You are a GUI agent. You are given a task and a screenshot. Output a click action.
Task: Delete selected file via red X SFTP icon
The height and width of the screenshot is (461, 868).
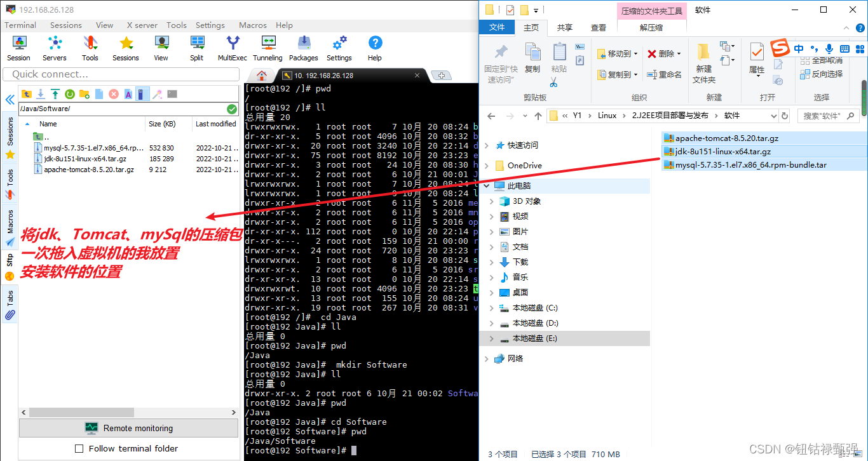112,93
